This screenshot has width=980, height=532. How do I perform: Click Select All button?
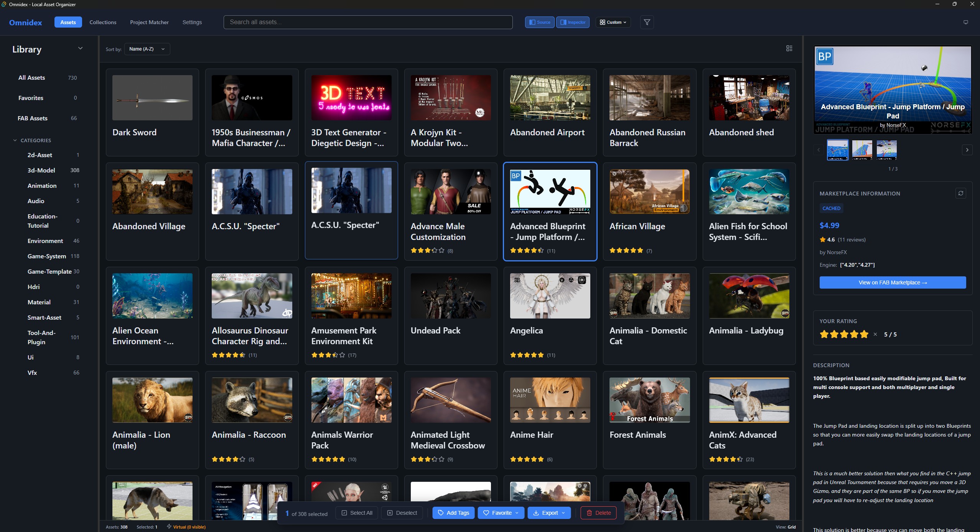pos(357,513)
